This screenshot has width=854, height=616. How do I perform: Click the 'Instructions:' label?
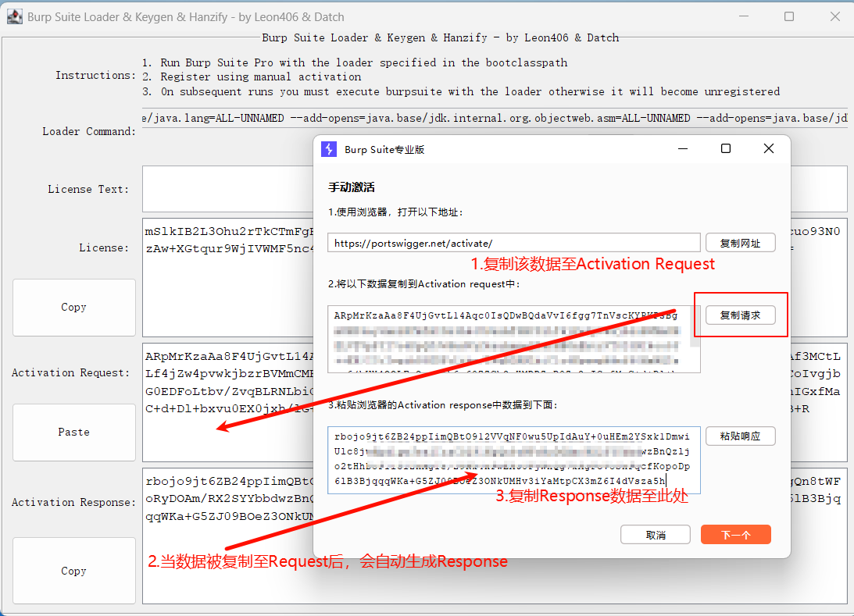pos(95,75)
